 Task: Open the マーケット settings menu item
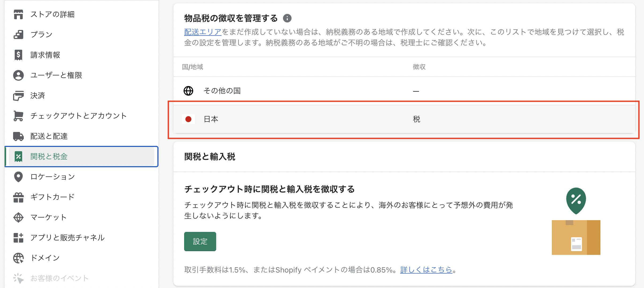[x=48, y=217]
